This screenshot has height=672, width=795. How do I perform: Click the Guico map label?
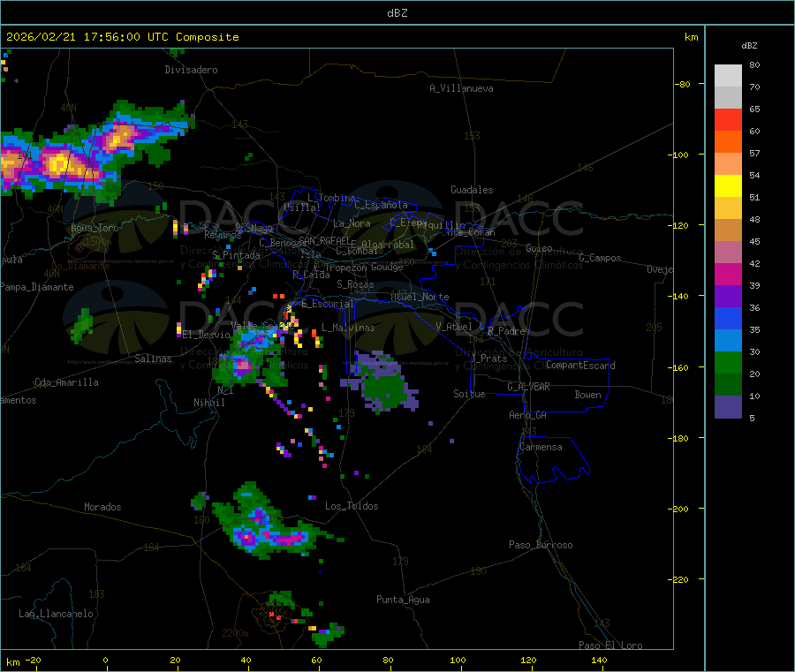(539, 248)
